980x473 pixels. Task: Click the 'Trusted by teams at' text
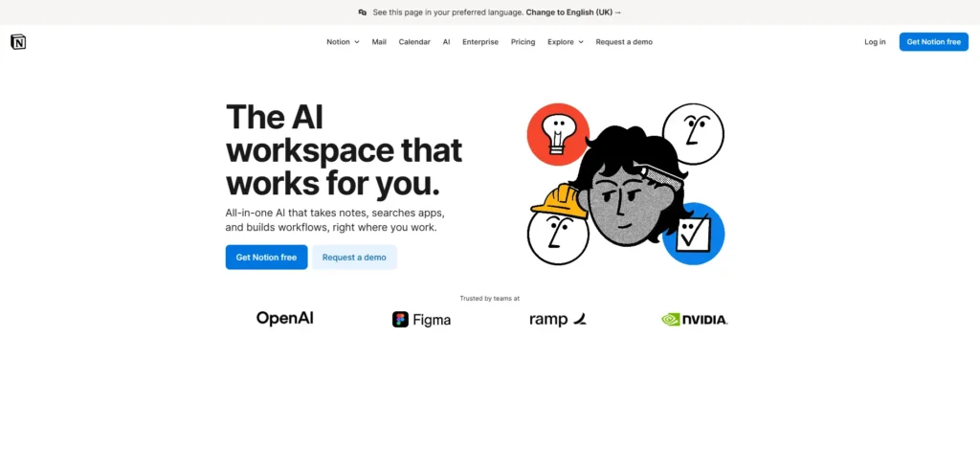click(x=489, y=299)
